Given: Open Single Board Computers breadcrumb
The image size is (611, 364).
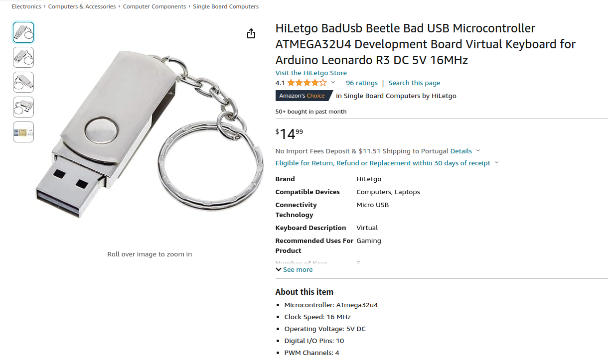Looking at the screenshot, I should (226, 6).
